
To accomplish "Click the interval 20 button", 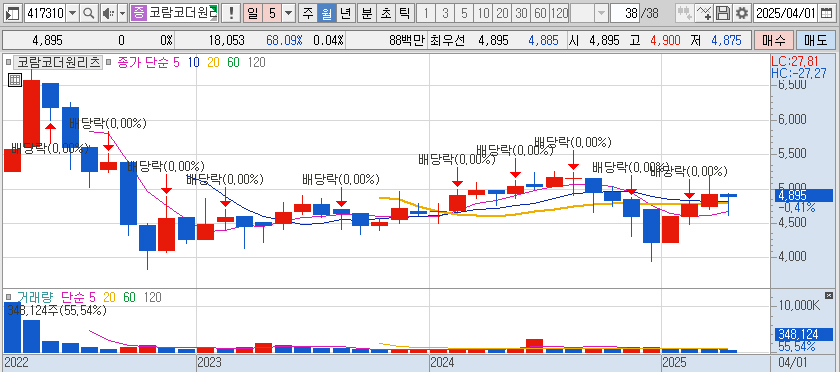I will pyautogui.click(x=502, y=13).
